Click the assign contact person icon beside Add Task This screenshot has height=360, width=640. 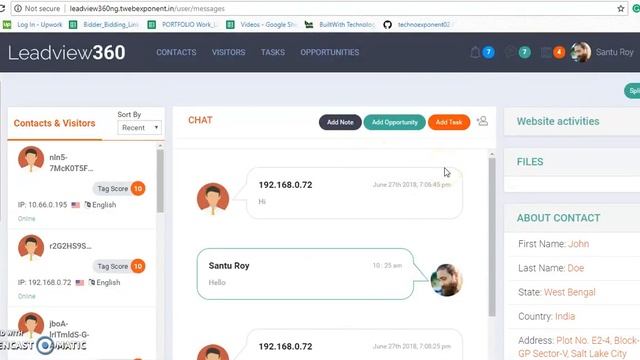click(x=482, y=121)
